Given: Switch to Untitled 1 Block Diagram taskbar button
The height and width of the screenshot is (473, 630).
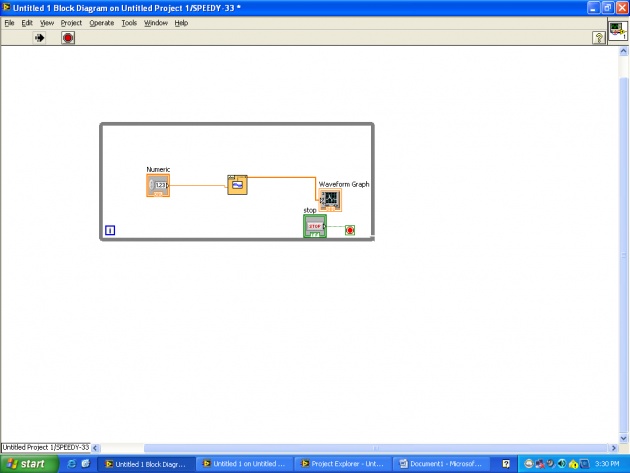Looking at the screenshot, I should tap(146, 464).
